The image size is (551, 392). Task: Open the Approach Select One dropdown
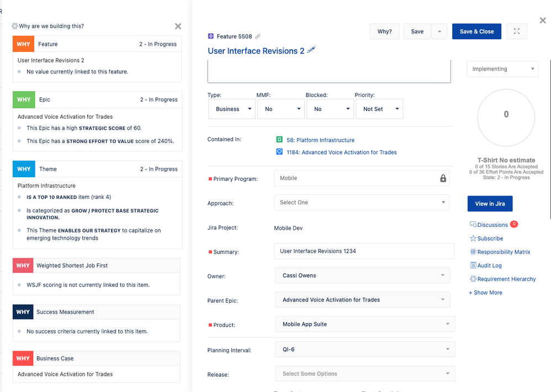[x=361, y=203]
